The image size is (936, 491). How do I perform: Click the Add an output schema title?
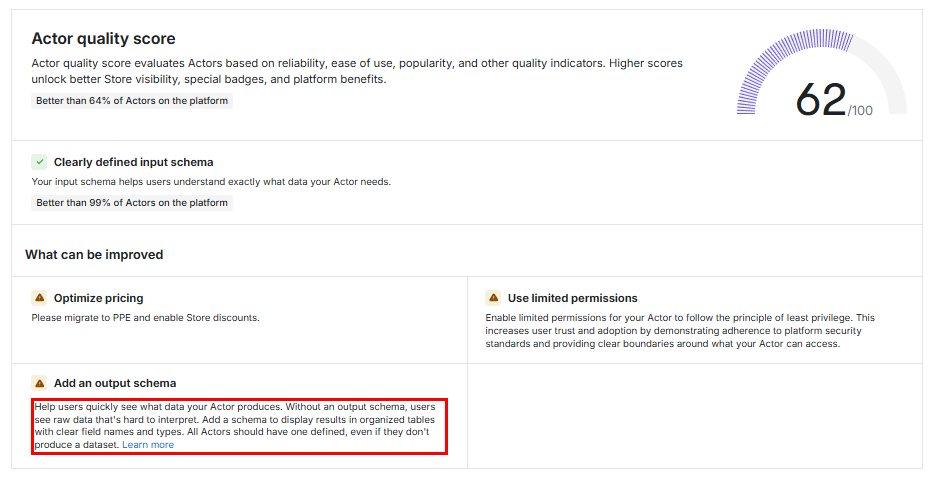coord(115,383)
